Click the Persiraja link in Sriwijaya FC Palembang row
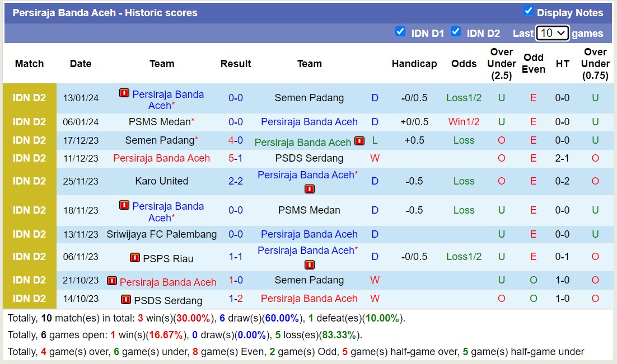 click(x=309, y=234)
